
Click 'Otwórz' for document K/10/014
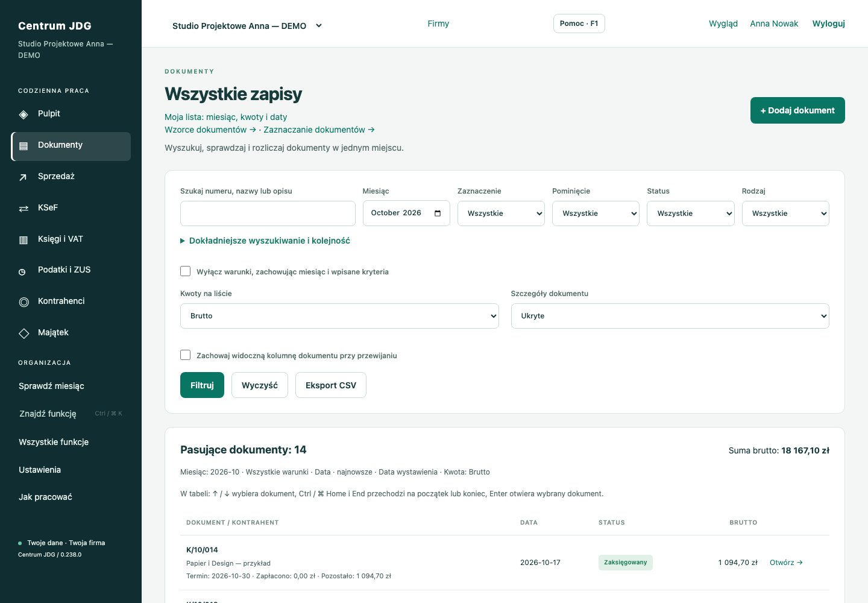coord(786,563)
